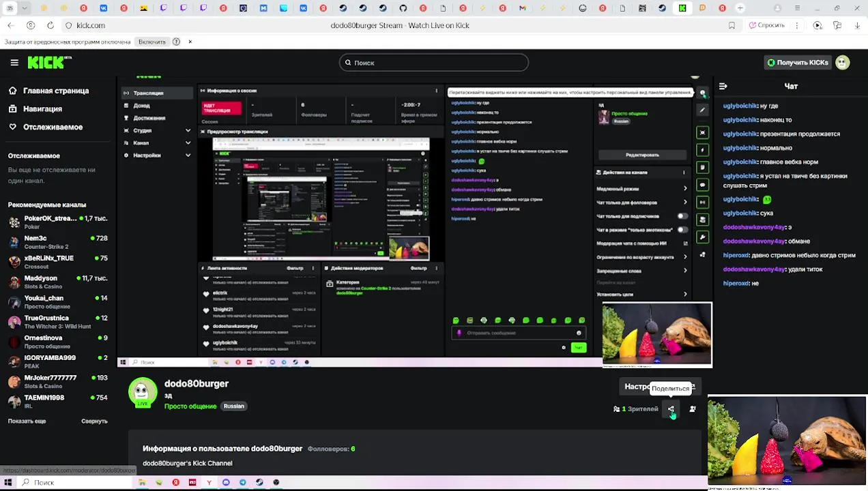Click the chat settings gear icon

pos(564,348)
